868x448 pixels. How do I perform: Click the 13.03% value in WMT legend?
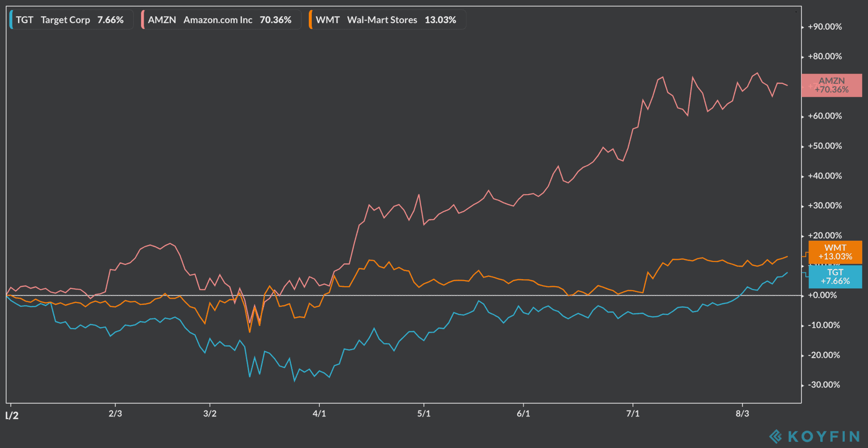(440, 20)
